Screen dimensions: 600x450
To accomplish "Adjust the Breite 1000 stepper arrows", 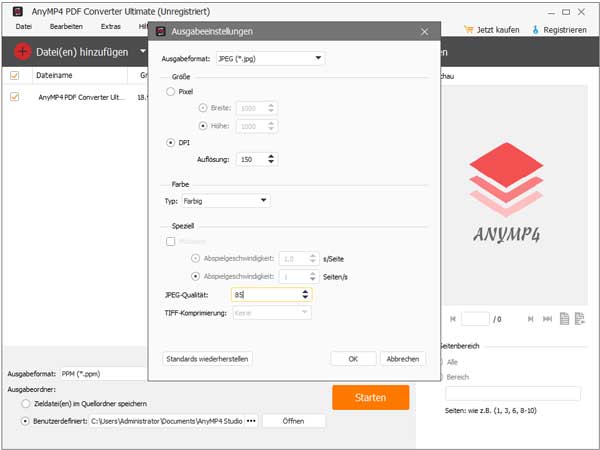I will tap(271, 108).
